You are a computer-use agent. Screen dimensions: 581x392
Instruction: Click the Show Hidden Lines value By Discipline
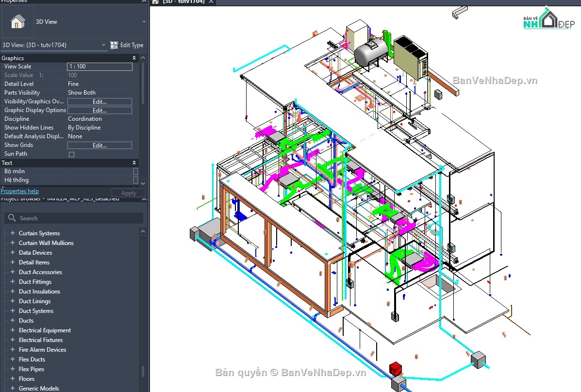(84, 128)
